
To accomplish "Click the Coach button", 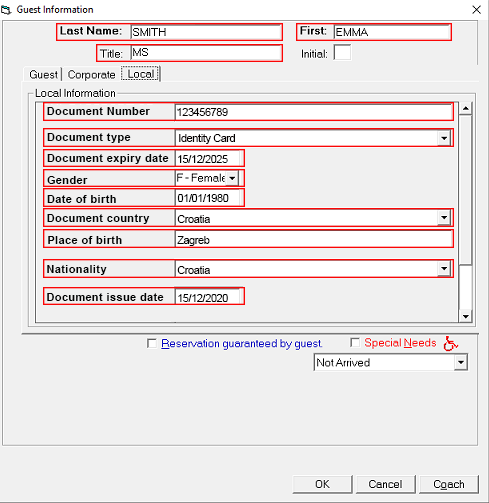I will click(x=449, y=484).
